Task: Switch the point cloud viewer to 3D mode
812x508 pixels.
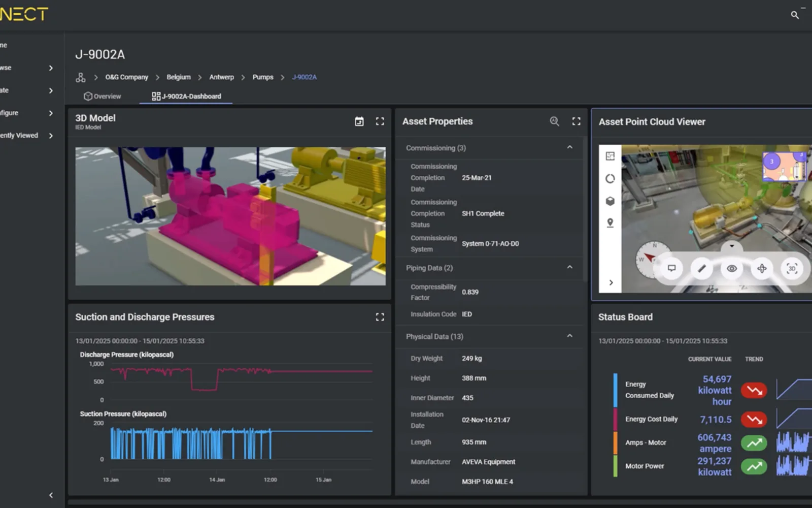Action: [792, 268]
